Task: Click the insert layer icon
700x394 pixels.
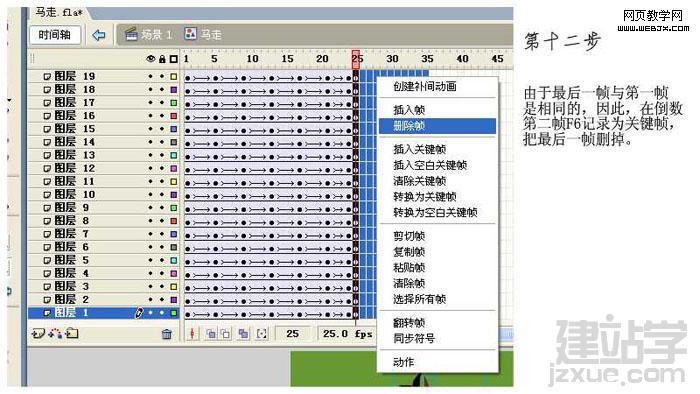Action: coord(38,333)
